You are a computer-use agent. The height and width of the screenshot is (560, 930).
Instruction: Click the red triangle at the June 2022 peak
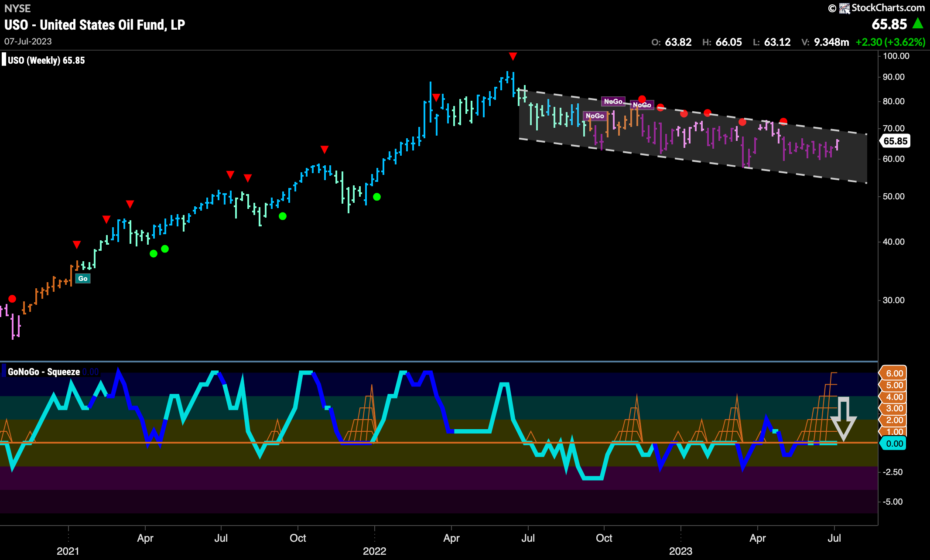point(513,56)
